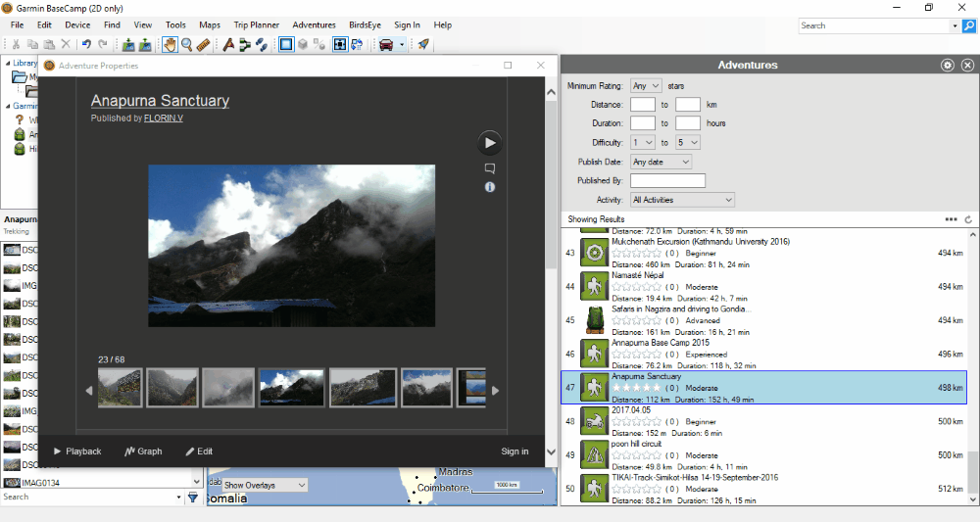Screen dimensions: 980x522
Task: Open the Adventures menu
Action: coord(314,25)
